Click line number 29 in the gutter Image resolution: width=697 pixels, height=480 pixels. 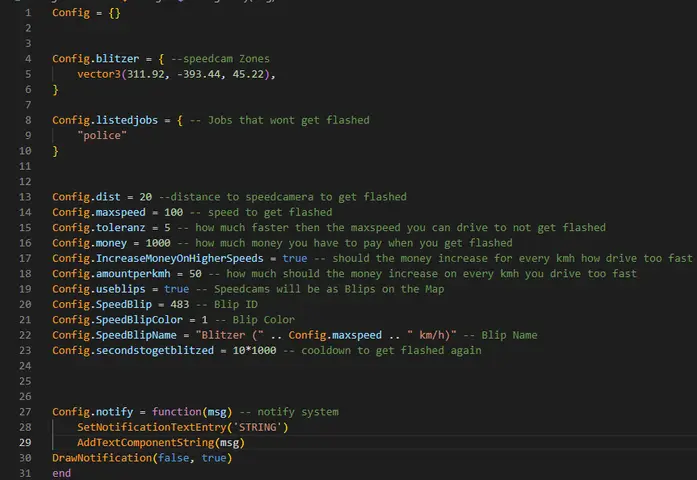click(x=25, y=443)
